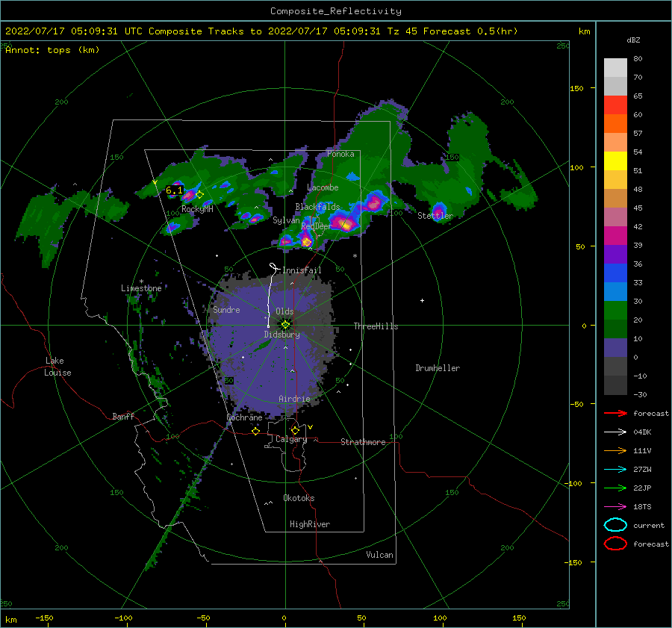Click the red color swatch above 60 dBZ
Image resolution: width=672 pixels, height=628 pixels.
pyautogui.click(x=615, y=105)
